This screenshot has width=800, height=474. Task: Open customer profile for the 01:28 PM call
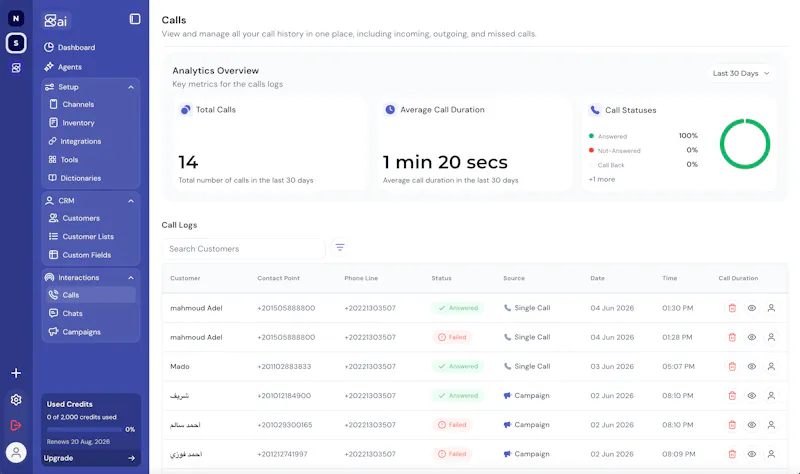[771, 337]
